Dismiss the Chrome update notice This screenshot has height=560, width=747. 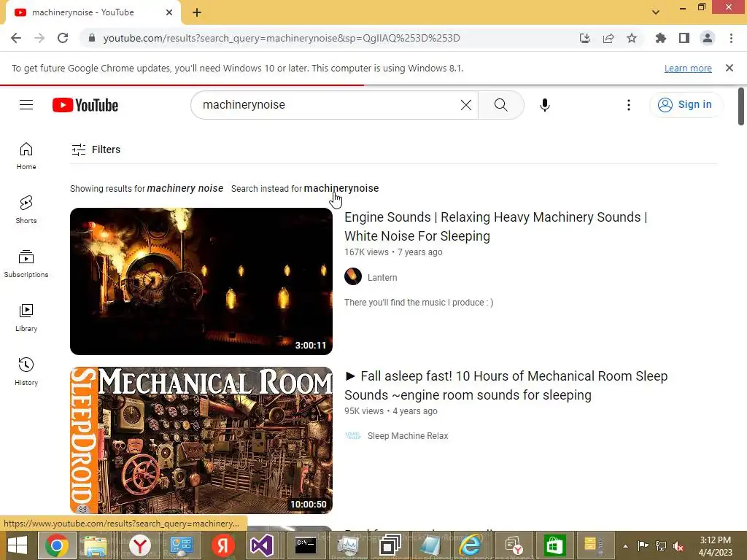(729, 68)
